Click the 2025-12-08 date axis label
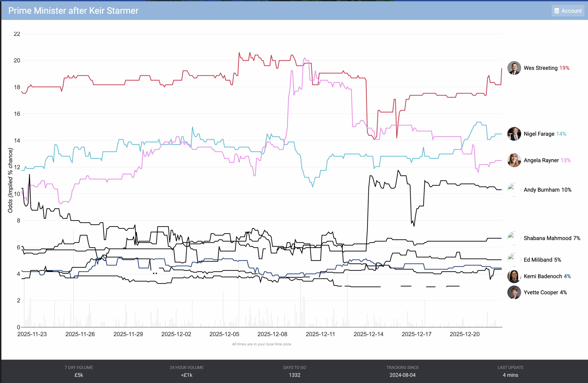This screenshot has height=383, width=588. pyautogui.click(x=272, y=334)
